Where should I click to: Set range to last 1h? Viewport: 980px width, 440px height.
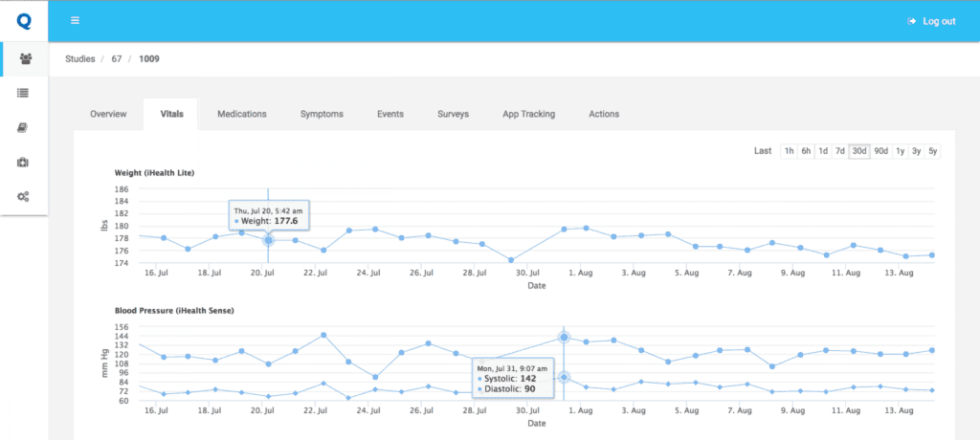pos(790,151)
